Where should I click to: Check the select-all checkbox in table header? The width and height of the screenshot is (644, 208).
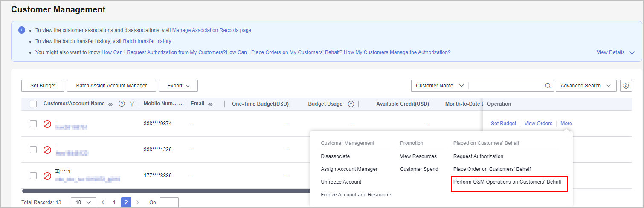pos(33,104)
